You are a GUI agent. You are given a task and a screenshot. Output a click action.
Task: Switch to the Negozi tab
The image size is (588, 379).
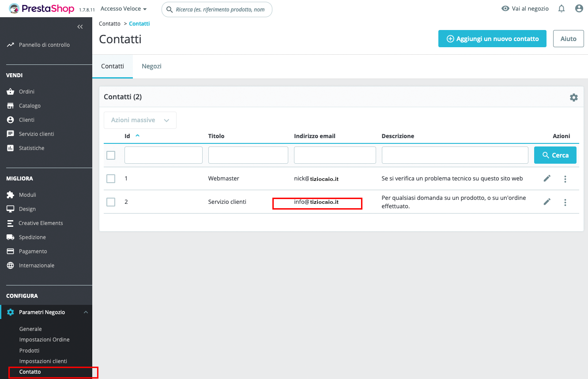pos(151,66)
